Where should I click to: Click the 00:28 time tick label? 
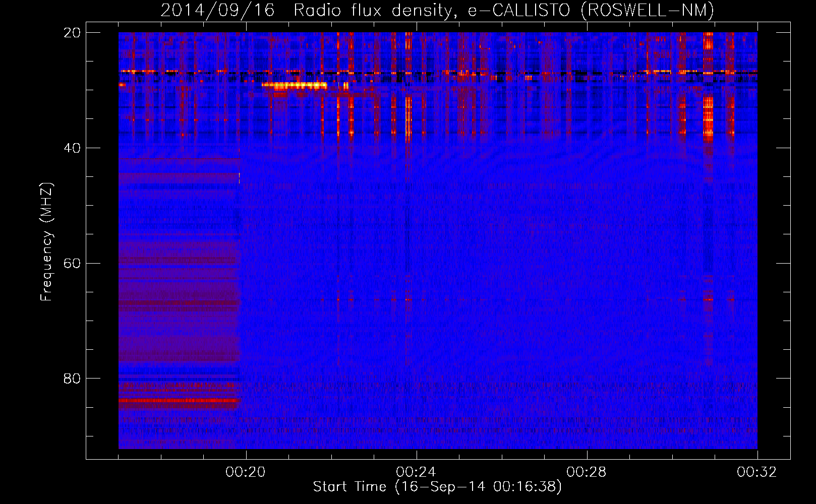pyautogui.click(x=587, y=472)
